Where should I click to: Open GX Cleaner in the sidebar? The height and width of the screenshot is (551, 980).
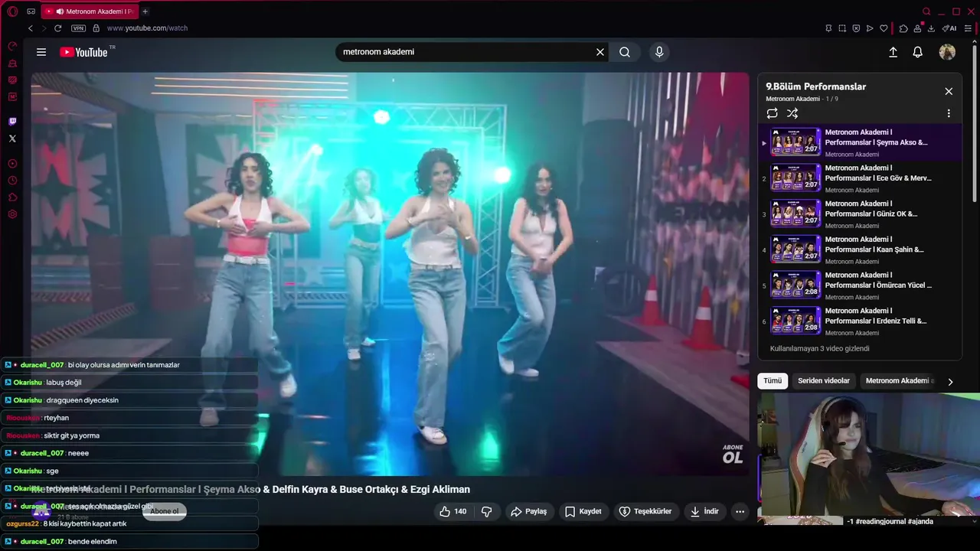point(12,63)
